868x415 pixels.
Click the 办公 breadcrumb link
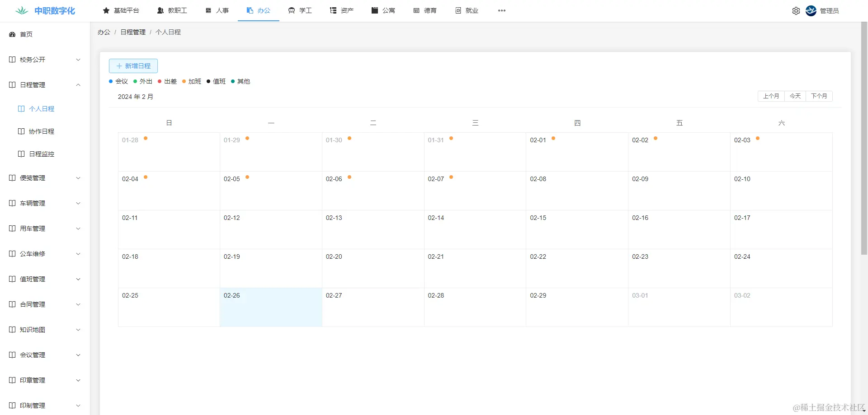pos(104,32)
